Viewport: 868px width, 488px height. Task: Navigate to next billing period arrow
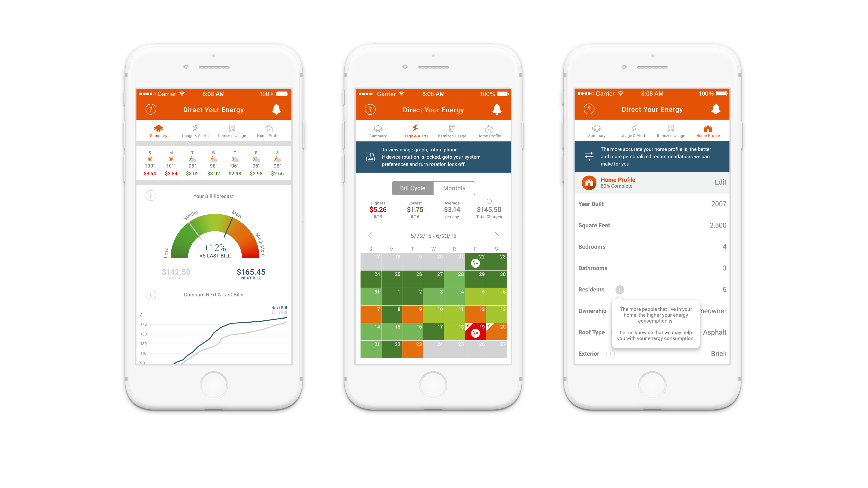497,236
